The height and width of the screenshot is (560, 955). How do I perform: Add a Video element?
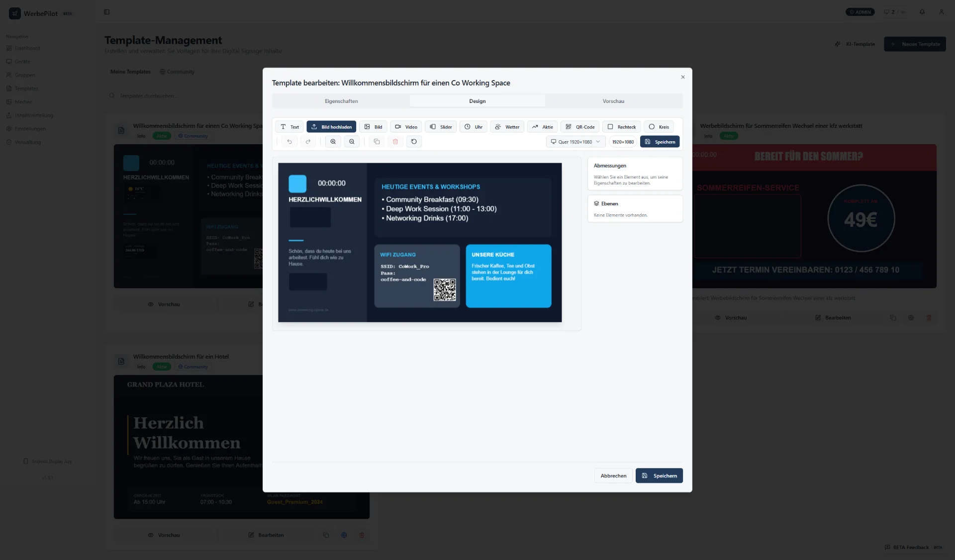(x=406, y=127)
